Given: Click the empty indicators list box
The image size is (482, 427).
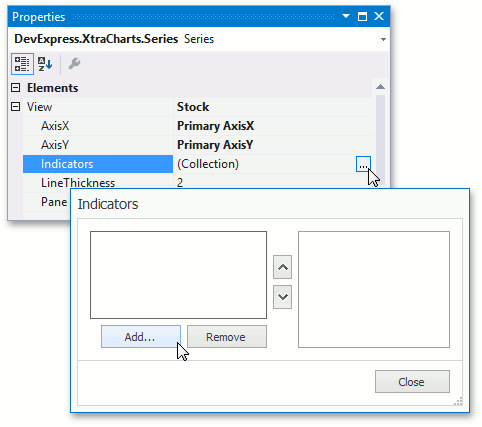Looking at the screenshot, I should pyautogui.click(x=178, y=275).
